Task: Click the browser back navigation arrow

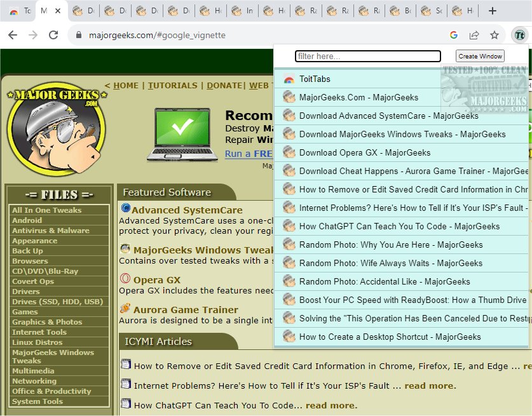Action: (13, 35)
